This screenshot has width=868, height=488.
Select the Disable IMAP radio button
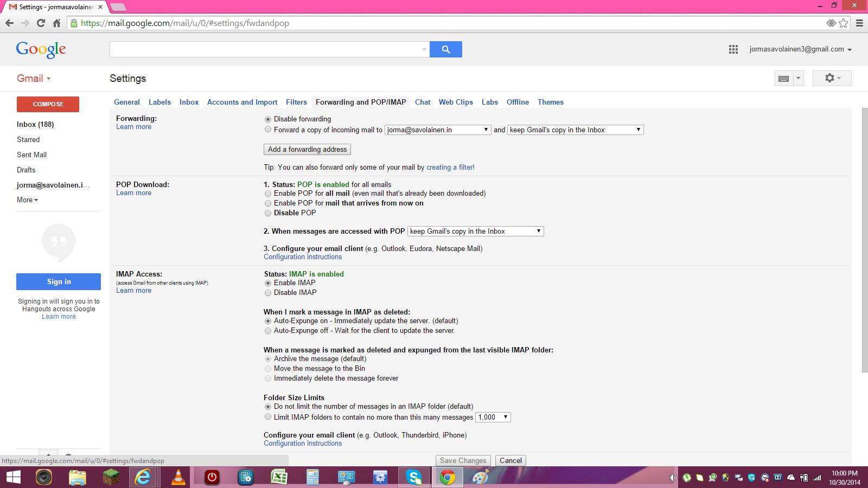[268, 293]
